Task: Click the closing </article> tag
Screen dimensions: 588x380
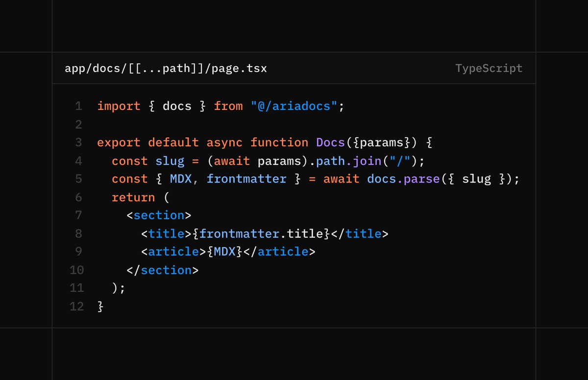Action: tap(279, 252)
